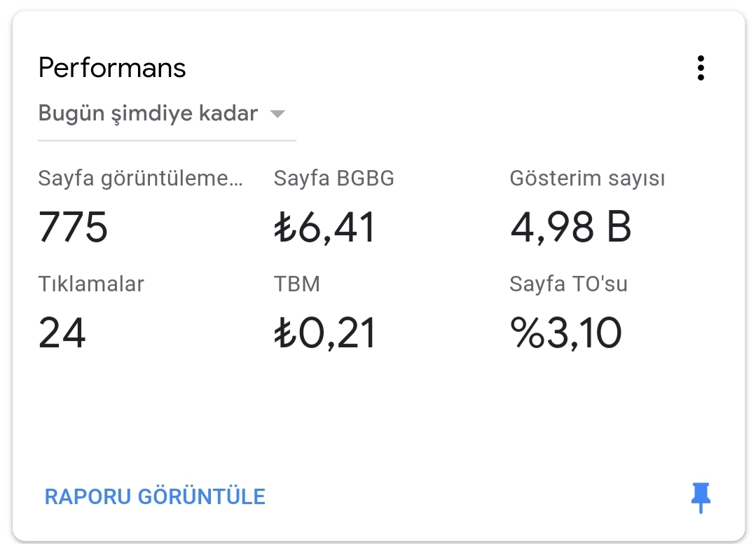Pin the Performans card with pushpin icon

pyautogui.click(x=701, y=498)
